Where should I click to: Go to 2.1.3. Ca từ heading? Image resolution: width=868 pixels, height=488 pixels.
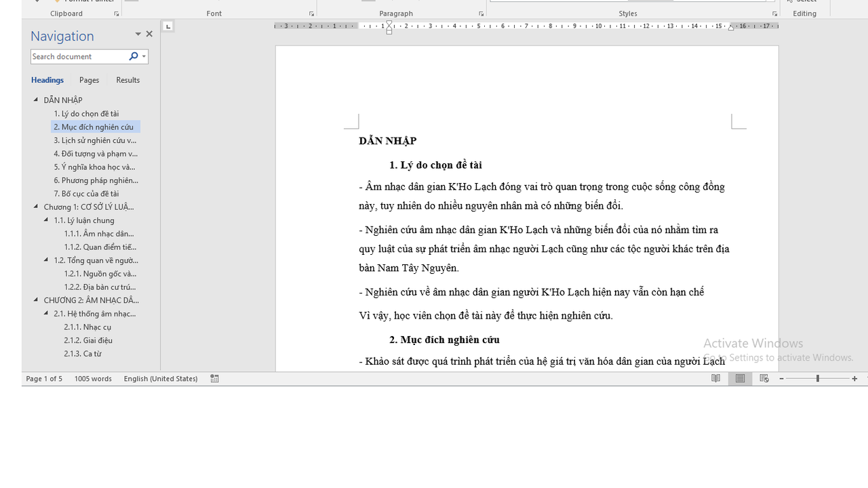pos(83,354)
